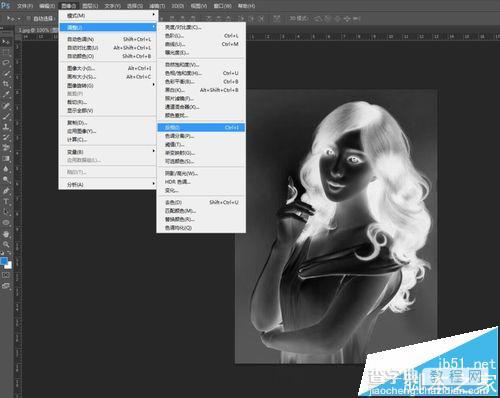Choose 色调均化(Q) Equalize
The height and width of the screenshot is (398, 500).
[x=201, y=228]
